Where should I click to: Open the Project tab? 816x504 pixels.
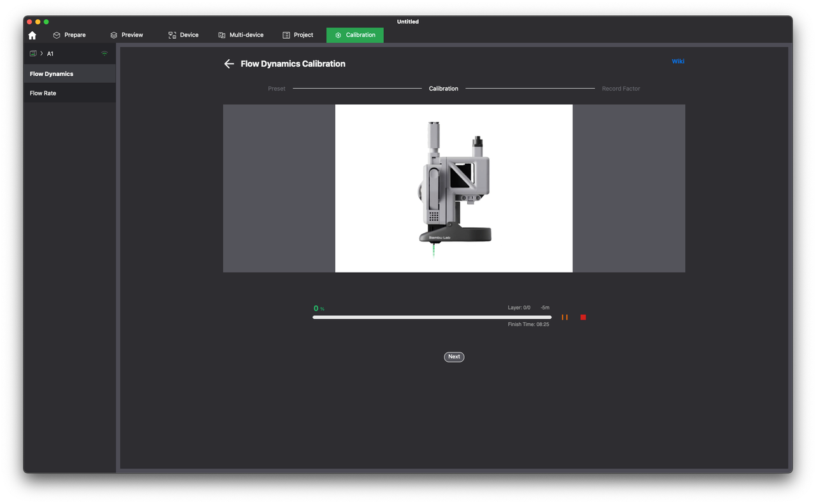[298, 35]
